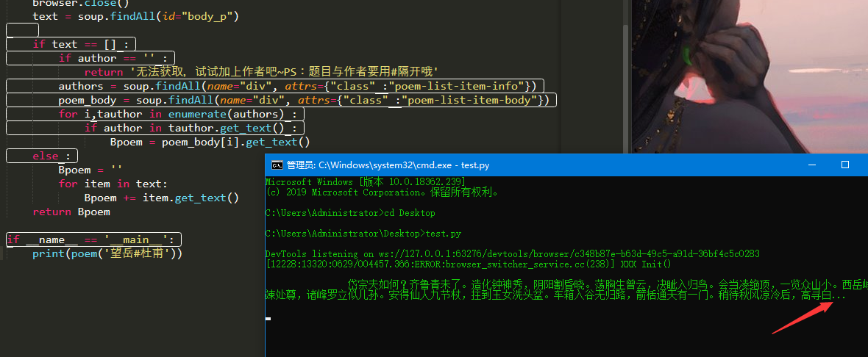The image size is (868, 357).
Task: Click the 'C:\Users\Administrator\Desktop>test.py' line in cmd
Action: 363,233
